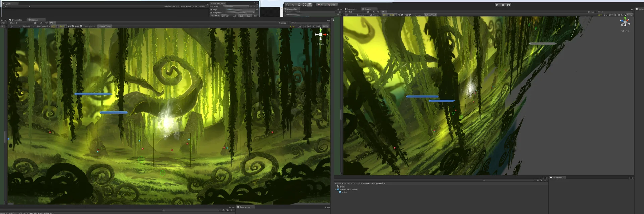
Task: Click Stats in Game view
Action: [x=195, y=6]
